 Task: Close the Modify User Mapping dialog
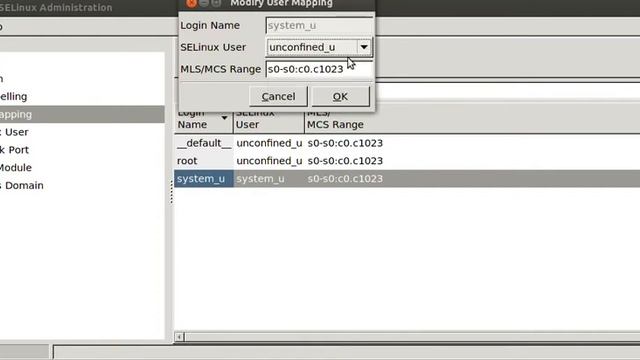tap(191, 3)
